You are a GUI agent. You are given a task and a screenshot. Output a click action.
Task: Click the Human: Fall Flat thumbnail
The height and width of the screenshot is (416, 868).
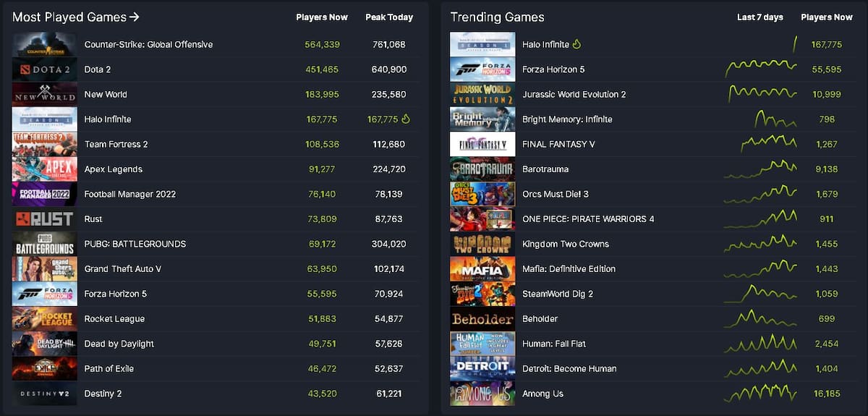[482, 344]
